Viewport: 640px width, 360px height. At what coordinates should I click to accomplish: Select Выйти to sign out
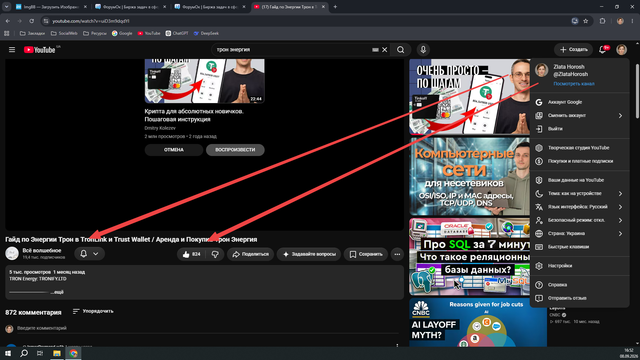579,129
